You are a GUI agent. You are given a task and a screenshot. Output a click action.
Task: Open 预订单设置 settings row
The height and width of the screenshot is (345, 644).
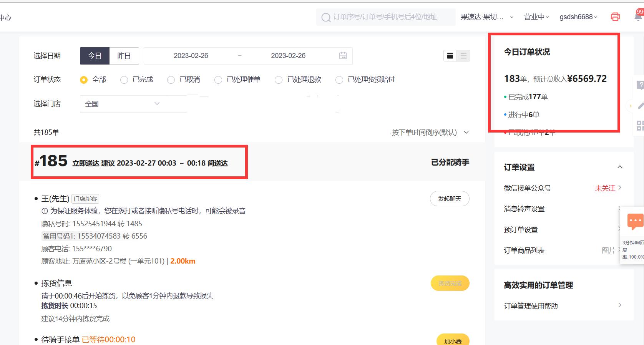(x=563, y=229)
